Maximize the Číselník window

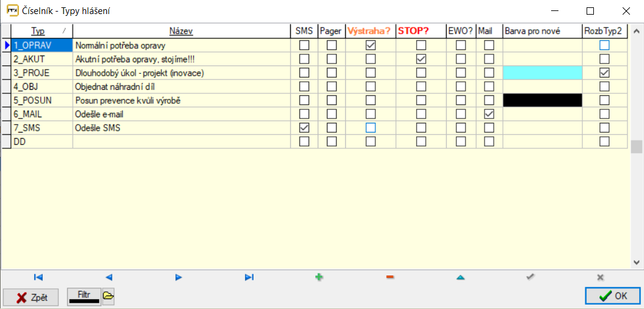(590, 11)
